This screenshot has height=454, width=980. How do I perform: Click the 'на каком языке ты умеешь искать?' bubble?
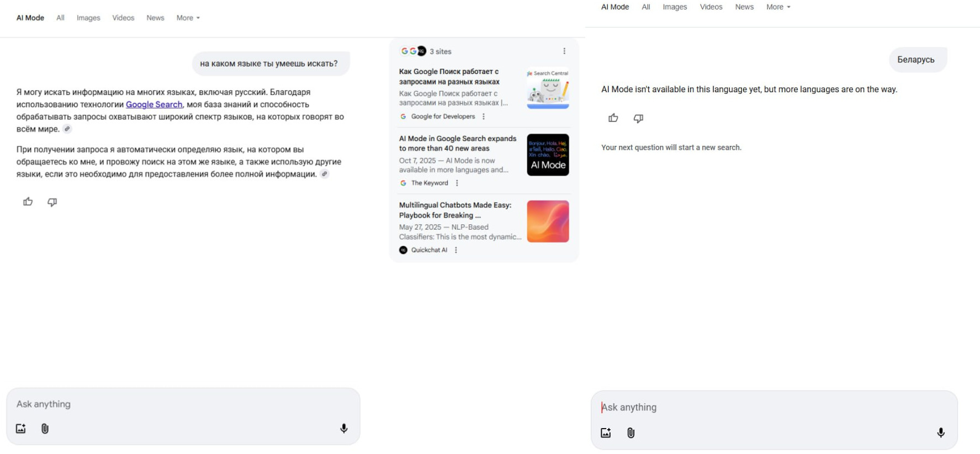(271, 64)
